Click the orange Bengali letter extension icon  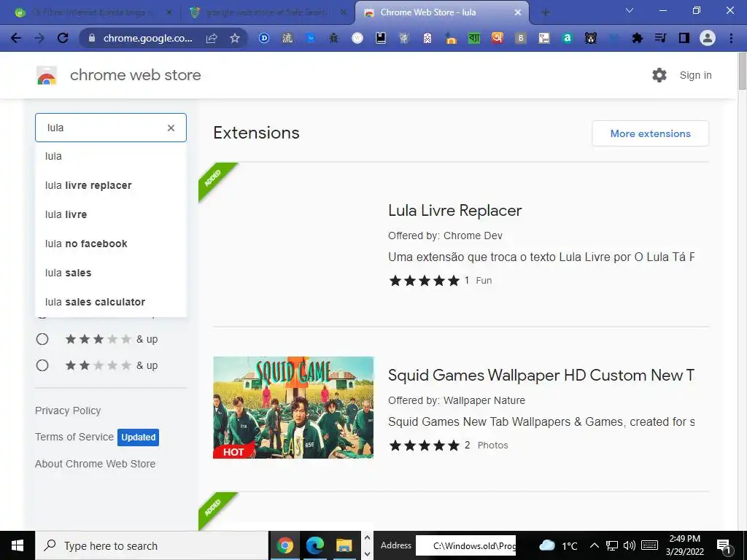pos(498,38)
